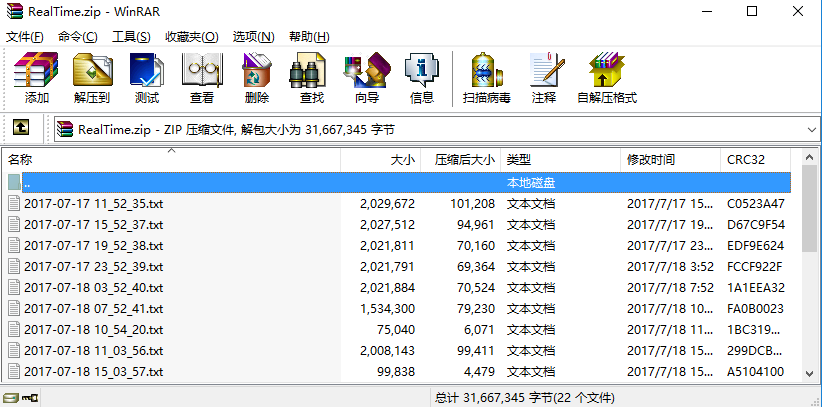Viewport: 822px width, 407px height.
Task: Sort by 修改时间 column header
Action: point(671,160)
